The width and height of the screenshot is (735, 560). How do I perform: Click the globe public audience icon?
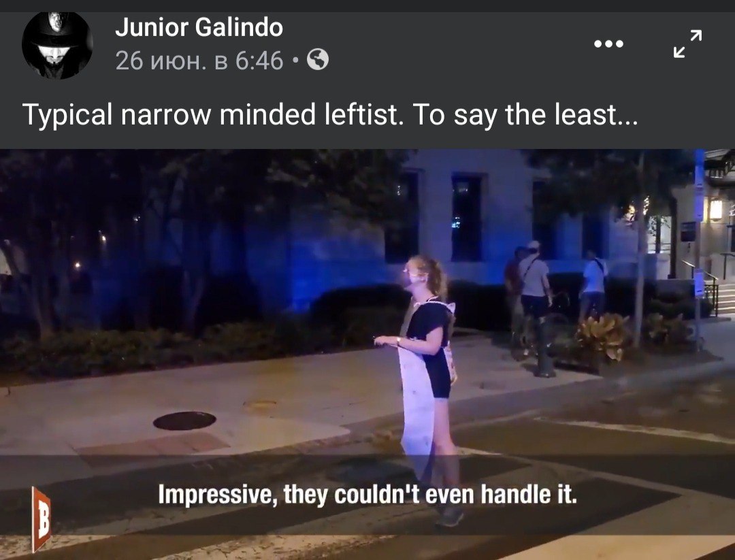point(317,60)
